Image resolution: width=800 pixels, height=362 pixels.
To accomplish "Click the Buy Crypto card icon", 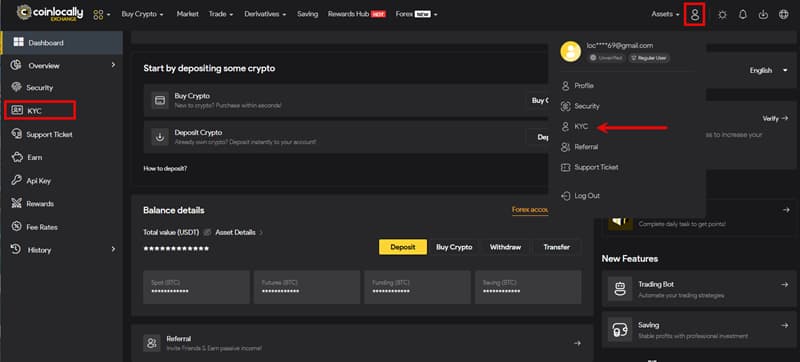I will tap(160, 100).
